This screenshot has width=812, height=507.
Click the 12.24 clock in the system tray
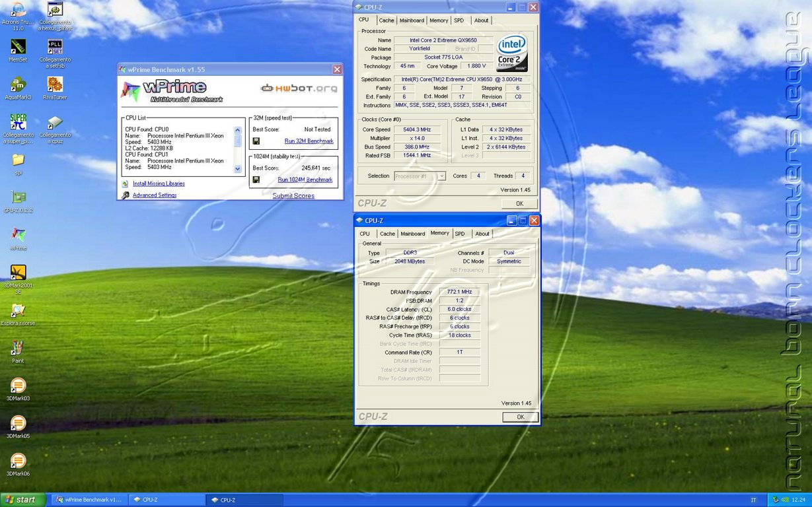coord(798,500)
